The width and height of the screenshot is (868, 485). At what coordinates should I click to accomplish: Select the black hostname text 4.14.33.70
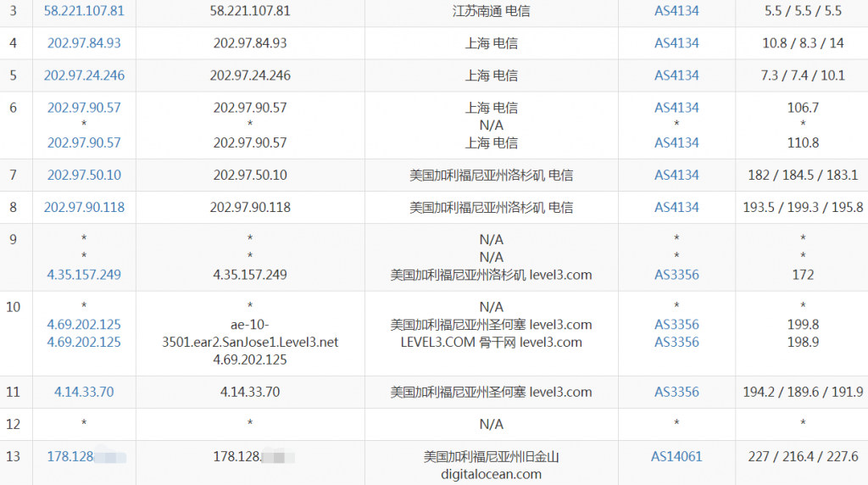tap(250, 392)
